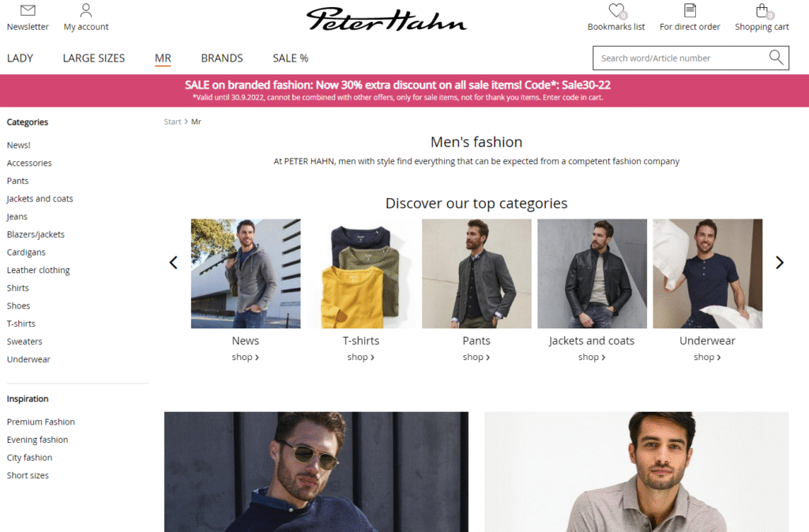Image resolution: width=809 pixels, height=532 pixels.
Task: Open the Bookmarks list heart icon
Action: coord(616,10)
